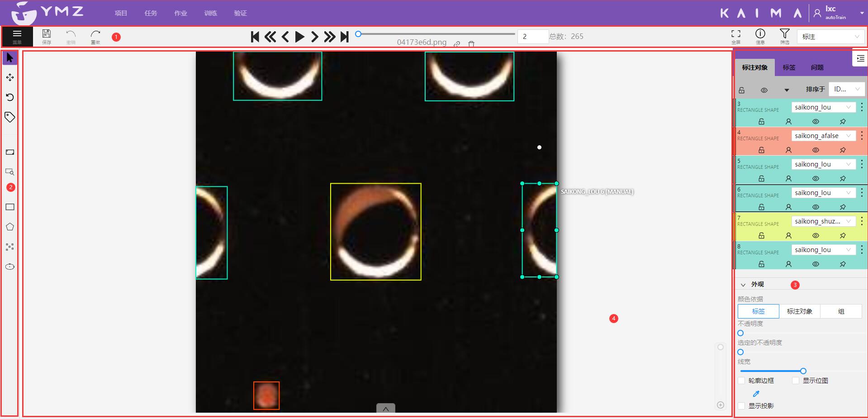Open the label dropdown for object 7
868x419 pixels.
823,221
